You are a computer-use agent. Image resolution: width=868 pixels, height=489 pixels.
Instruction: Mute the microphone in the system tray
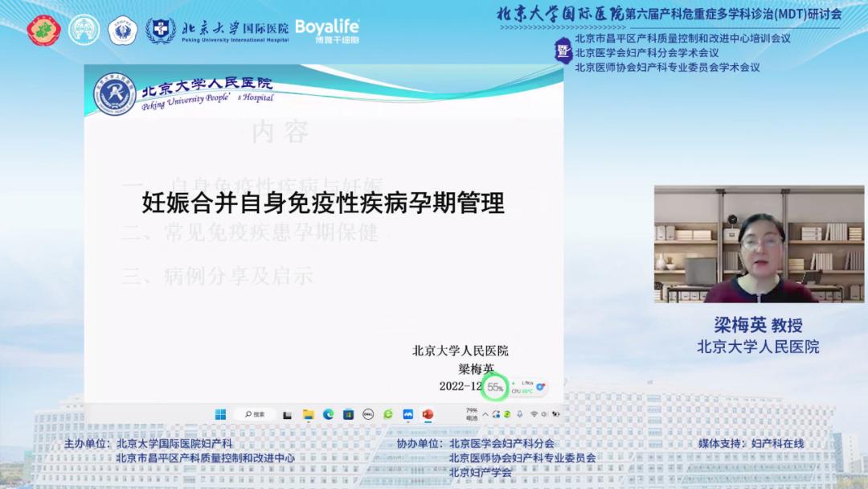(x=521, y=413)
